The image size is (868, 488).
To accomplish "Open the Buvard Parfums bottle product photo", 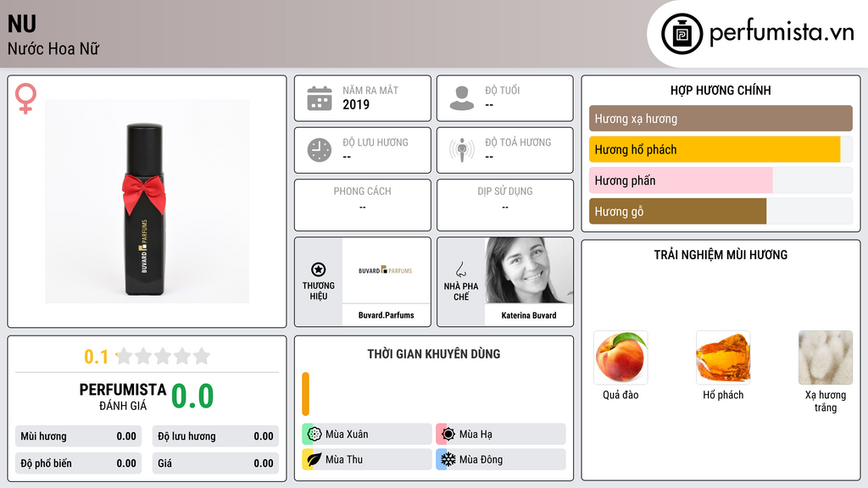I will point(147,202).
